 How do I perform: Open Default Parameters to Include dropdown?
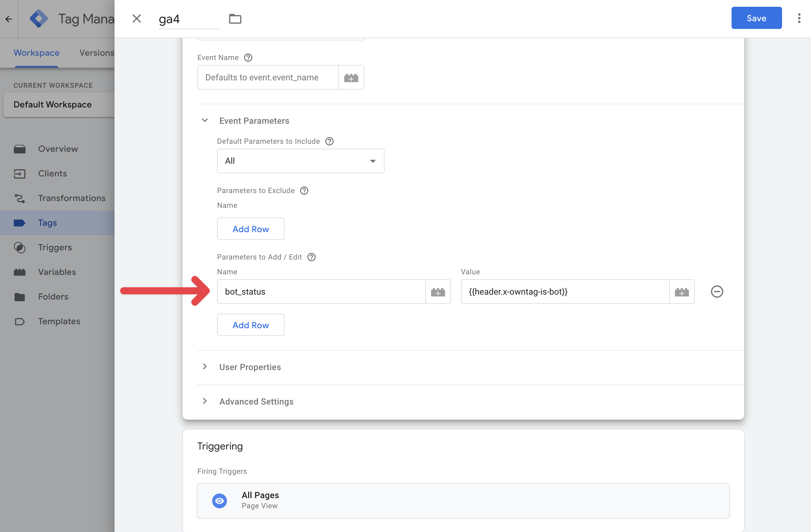tap(301, 161)
